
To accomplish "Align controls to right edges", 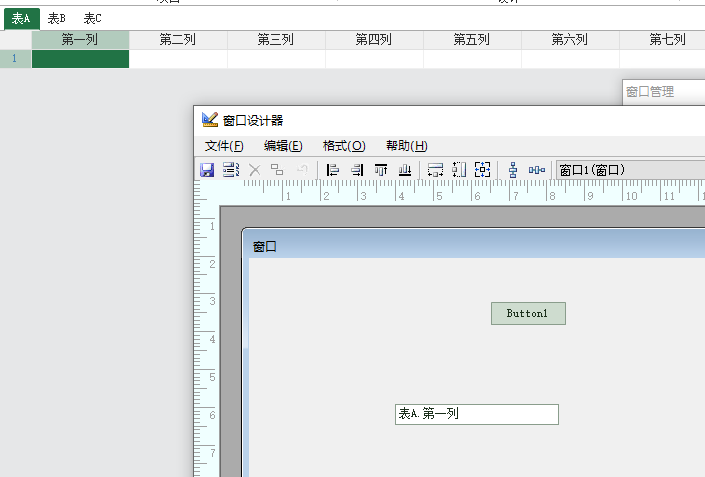I will (x=357, y=170).
